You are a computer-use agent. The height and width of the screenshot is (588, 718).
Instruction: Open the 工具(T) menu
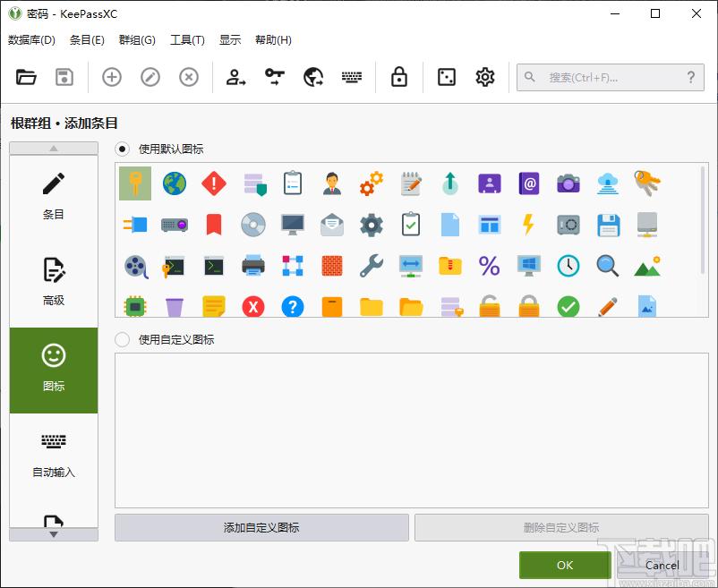(x=187, y=40)
